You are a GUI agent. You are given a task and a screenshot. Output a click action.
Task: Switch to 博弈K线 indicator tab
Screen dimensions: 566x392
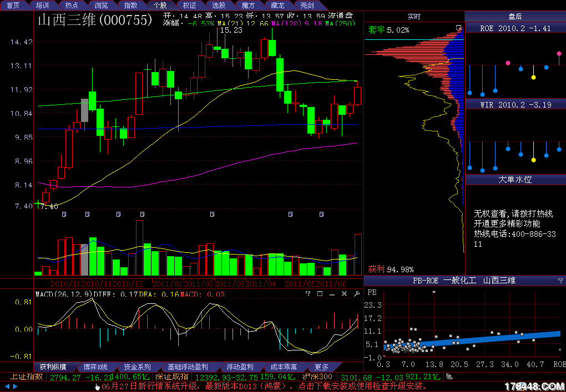[95, 367]
